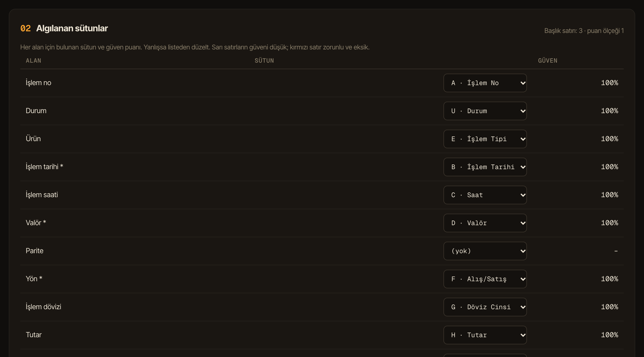Image resolution: width=644 pixels, height=357 pixels.
Task: Click the ALAN column header
Action: (34, 61)
